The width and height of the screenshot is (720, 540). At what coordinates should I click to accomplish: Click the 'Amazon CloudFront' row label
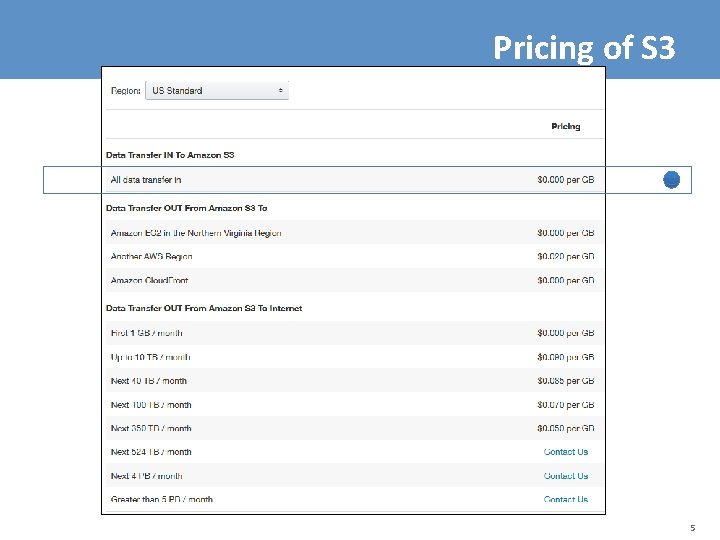[149, 280]
